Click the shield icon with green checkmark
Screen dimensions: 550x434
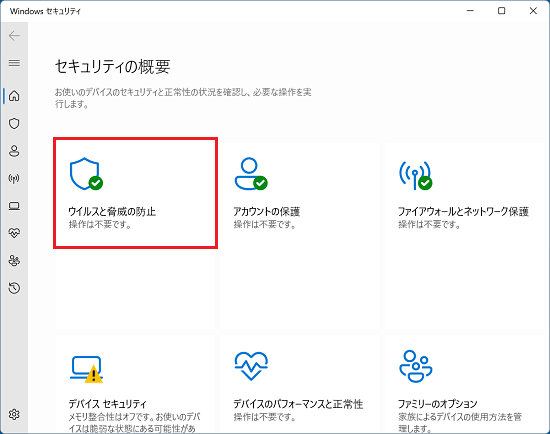click(x=86, y=174)
